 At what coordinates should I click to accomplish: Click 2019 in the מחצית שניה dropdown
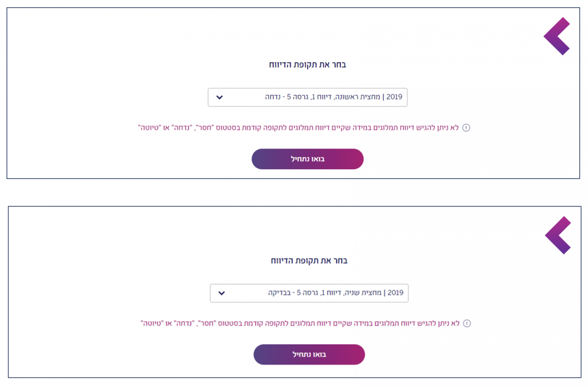tap(395, 293)
